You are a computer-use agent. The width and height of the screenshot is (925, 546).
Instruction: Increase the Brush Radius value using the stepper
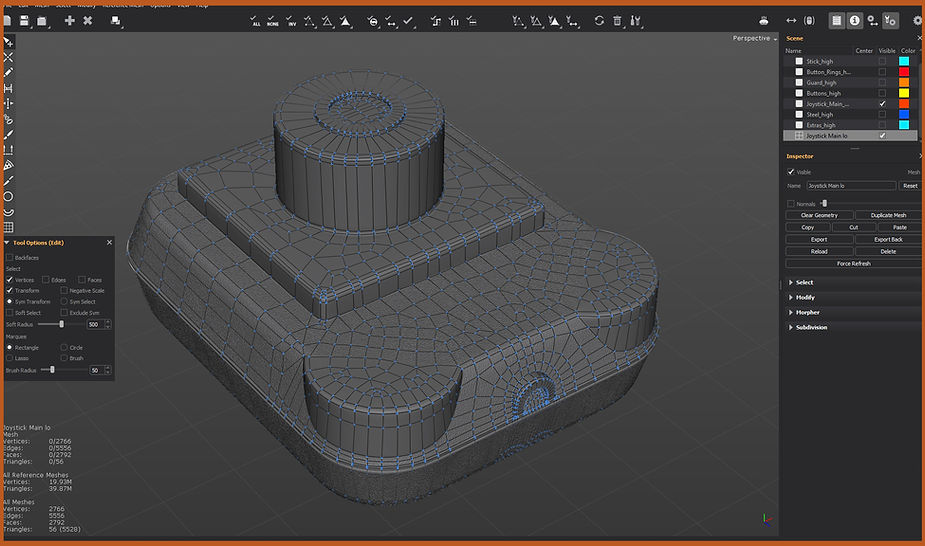coord(107,368)
